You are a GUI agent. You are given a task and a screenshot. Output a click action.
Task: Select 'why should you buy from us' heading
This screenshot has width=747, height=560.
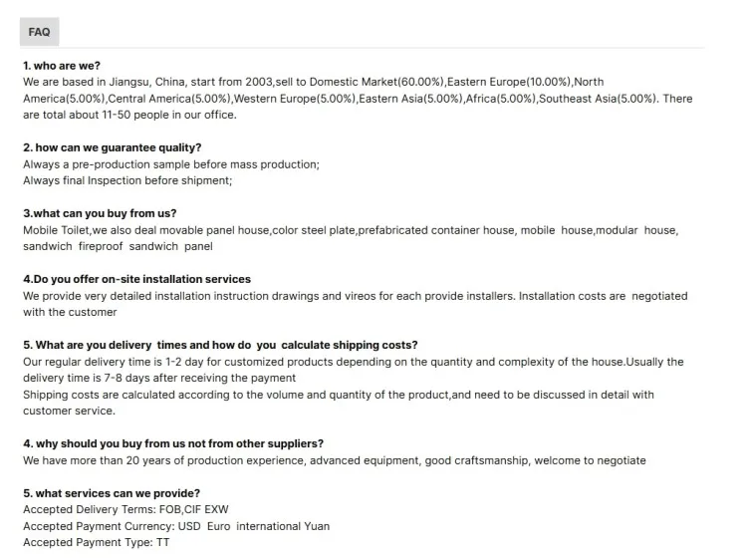[x=172, y=443]
